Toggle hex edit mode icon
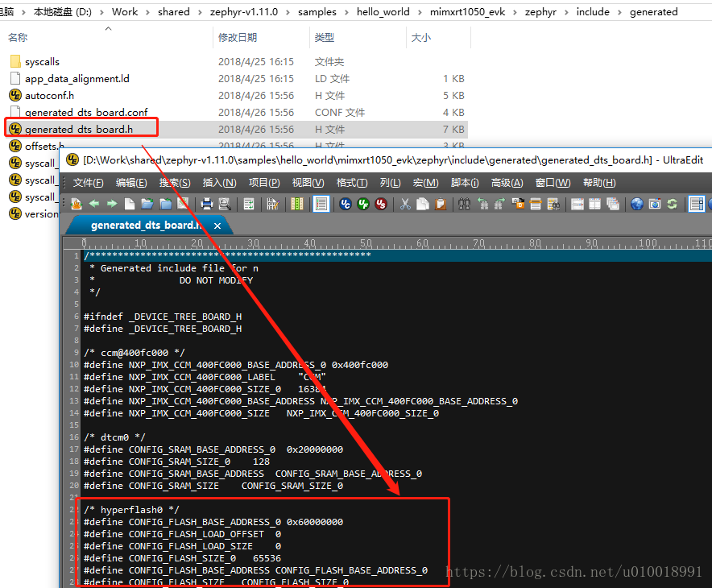The width and height of the screenshot is (712, 588). coord(272,204)
